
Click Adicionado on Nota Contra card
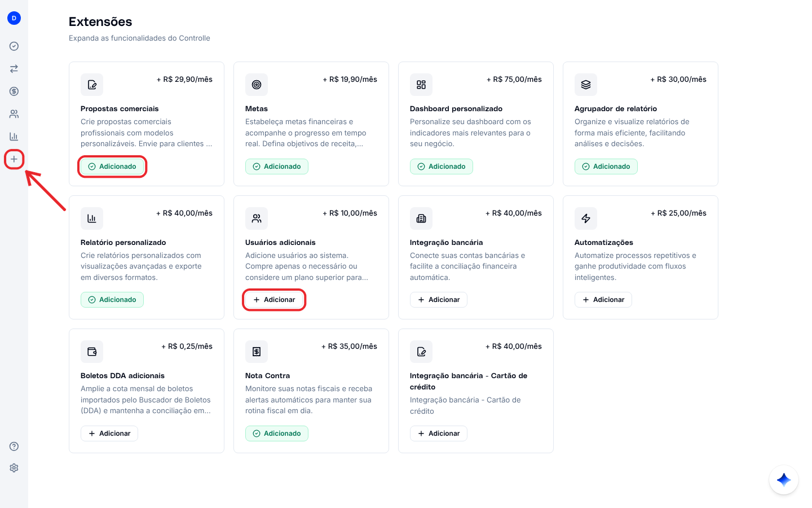click(277, 433)
